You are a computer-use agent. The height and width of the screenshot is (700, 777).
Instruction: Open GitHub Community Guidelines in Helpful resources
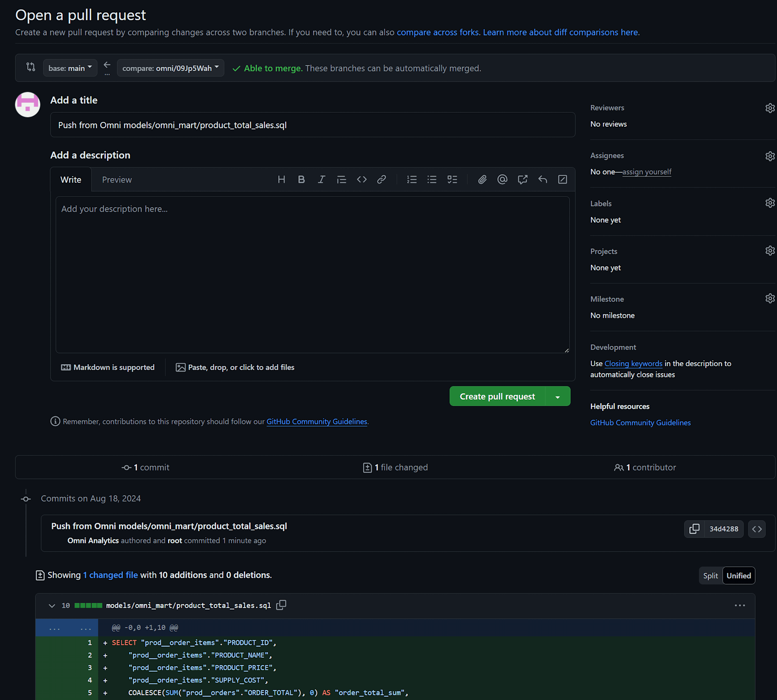[x=640, y=422]
